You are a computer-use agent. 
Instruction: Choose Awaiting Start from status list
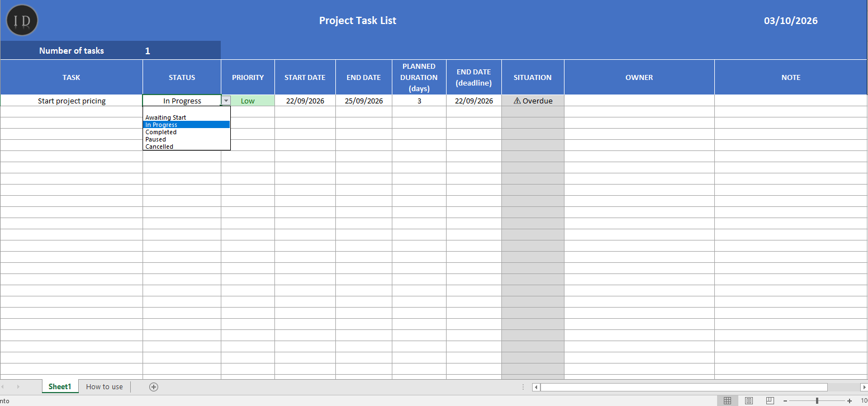point(187,117)
